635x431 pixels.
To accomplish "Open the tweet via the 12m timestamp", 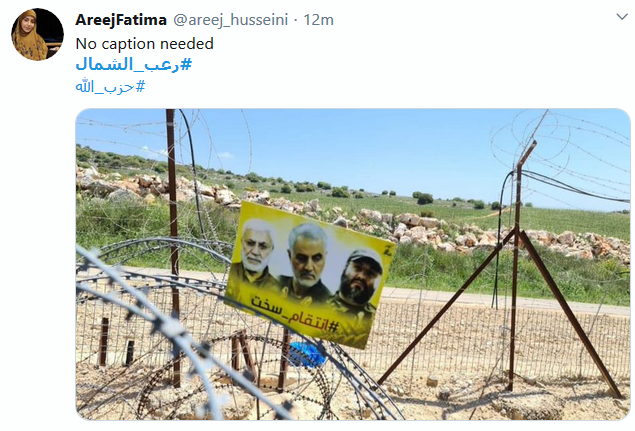I will [x=318, y=19].
